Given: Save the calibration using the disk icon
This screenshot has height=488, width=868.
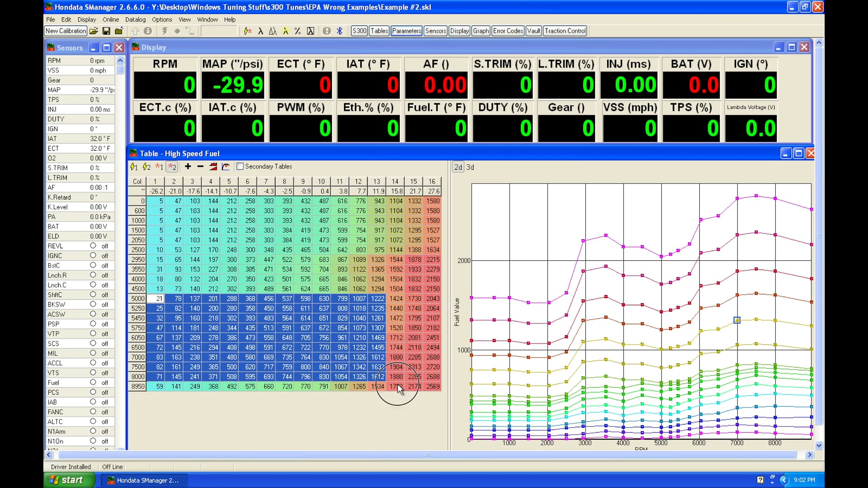Looking at the screenshot, I should [106, 31].
